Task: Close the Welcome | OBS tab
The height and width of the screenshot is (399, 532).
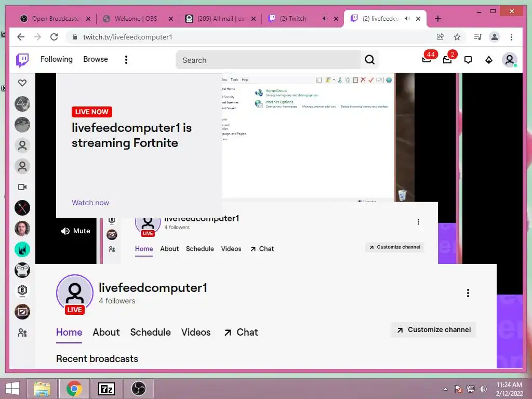Action: click(x=171, y=19)
